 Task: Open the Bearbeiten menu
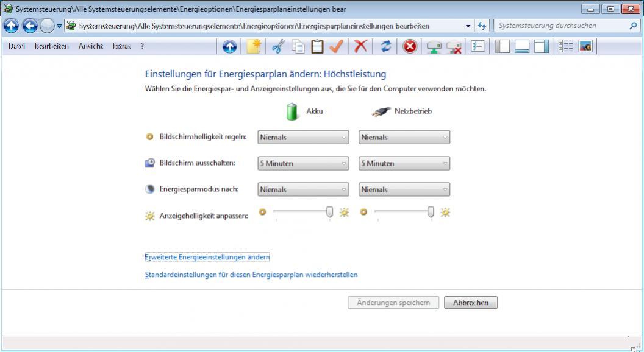[51, 46]
